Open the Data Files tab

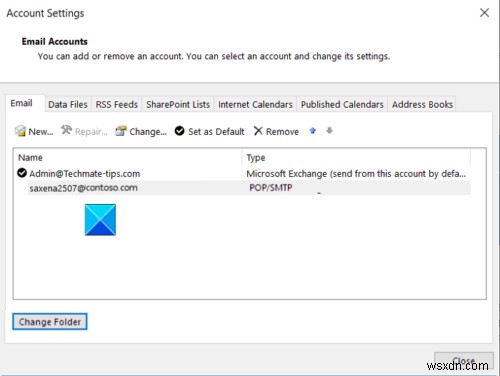(x=68, y=104)
